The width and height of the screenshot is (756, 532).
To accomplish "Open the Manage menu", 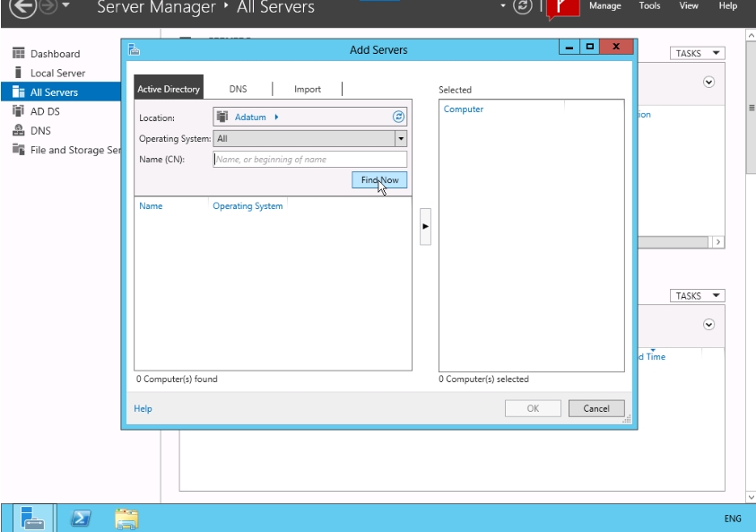I will pyautogui.click(x=605, y=5).
